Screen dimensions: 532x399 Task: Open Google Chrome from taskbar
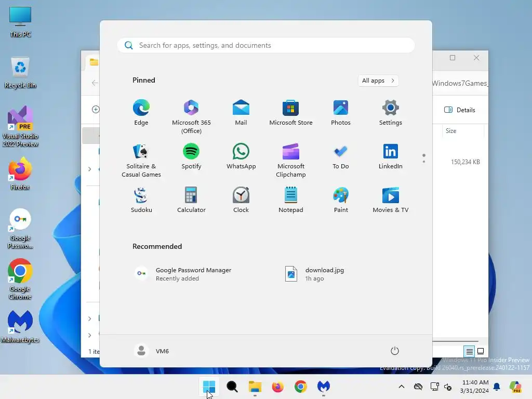coord(301,387)
